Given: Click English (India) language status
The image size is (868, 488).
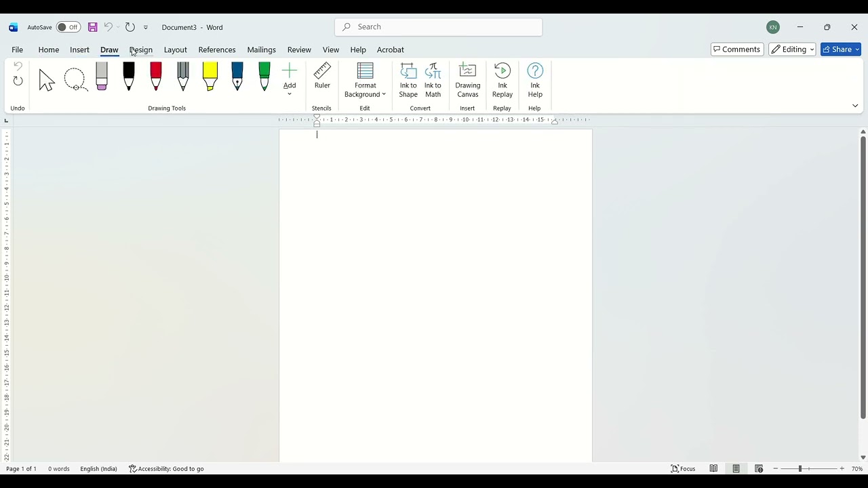Looking at the screenshot, I should click(98, 468).
